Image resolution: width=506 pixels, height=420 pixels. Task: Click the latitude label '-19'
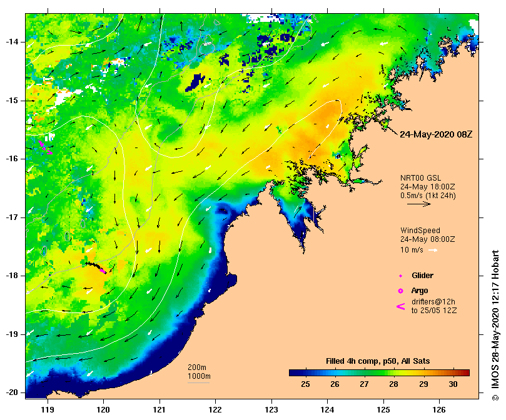13,334
